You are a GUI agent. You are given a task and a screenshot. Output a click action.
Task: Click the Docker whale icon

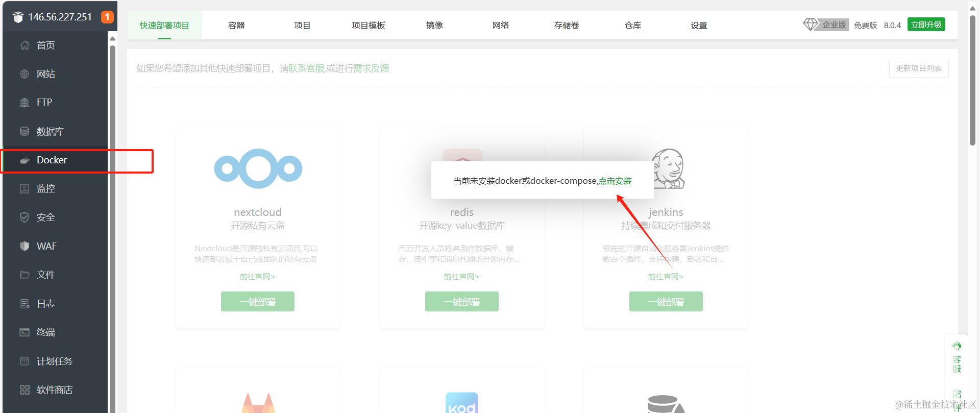(24, 160)
